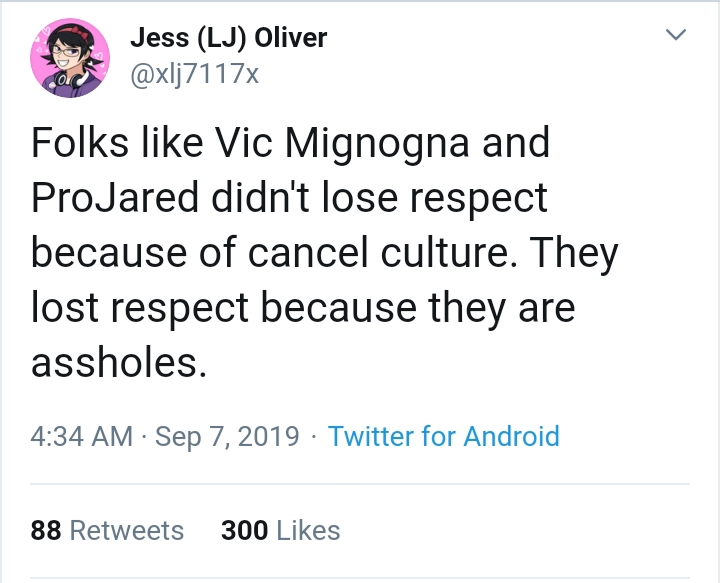Click the last word of the tweet
Image resolution: width=720 pixels, height=583 pixels.
tap(118, 363)
